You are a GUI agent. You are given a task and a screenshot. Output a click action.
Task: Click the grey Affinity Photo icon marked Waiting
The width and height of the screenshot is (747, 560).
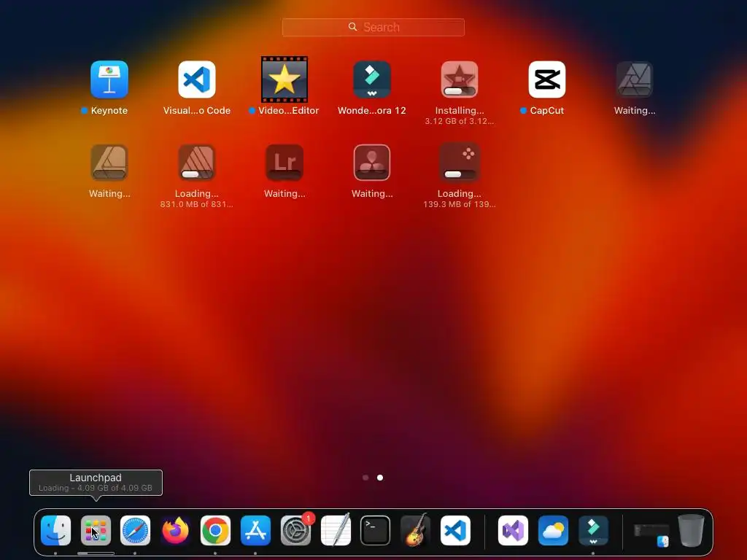point(635,79)
